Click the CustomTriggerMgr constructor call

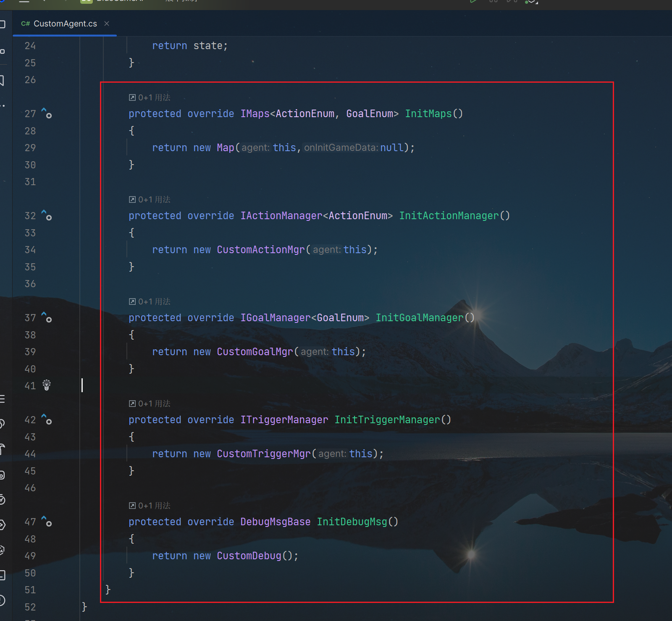tap(263, 454)
